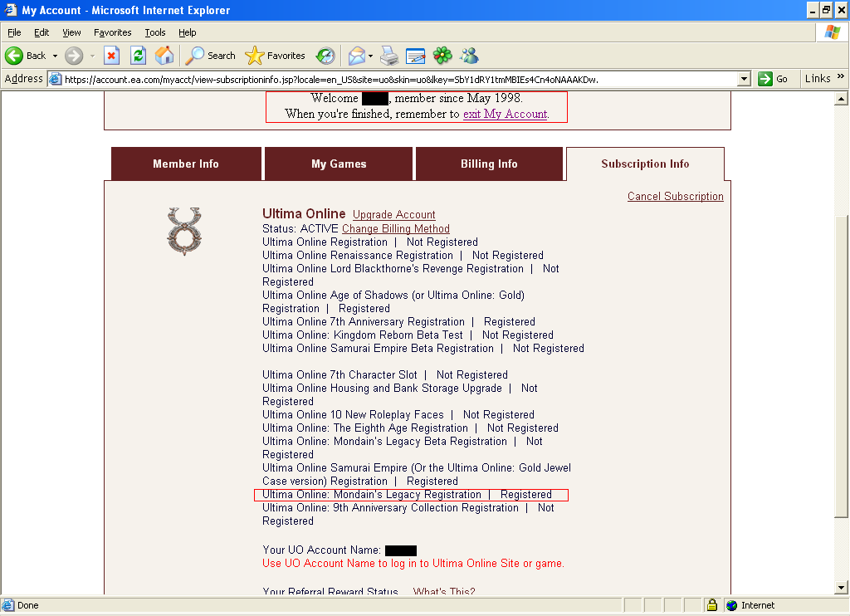This screenshot has height=616, width=850.
Task: Open the Search magnifier toolbar button
Action: click(x=210, y=56)
